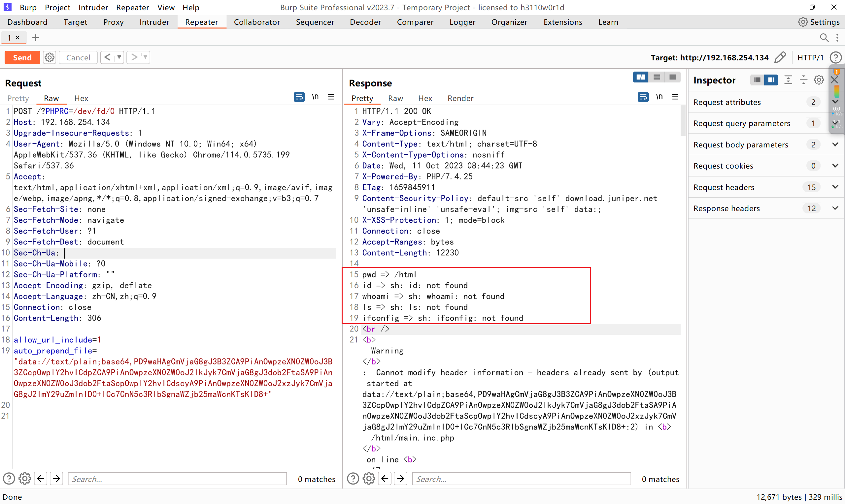Image resolution: width=845 pixels, height=504 pixels.
Task: Click the search magnifier in the Repeater tab bar
Action: click(824, 38)
